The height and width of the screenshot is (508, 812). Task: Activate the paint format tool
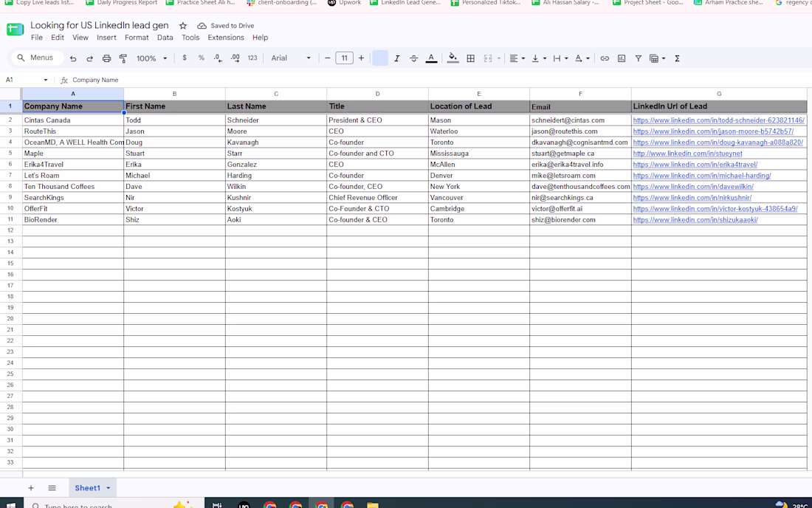coord(123,58)
